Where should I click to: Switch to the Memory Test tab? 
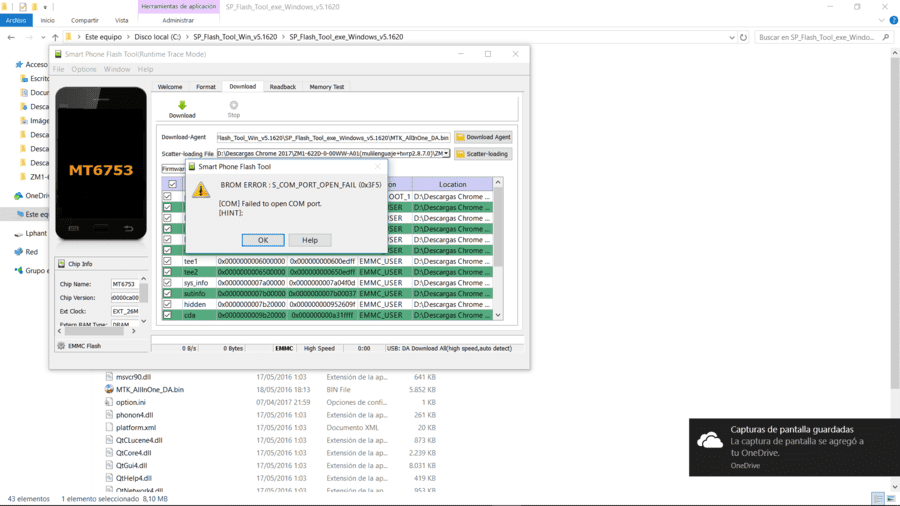327,87
